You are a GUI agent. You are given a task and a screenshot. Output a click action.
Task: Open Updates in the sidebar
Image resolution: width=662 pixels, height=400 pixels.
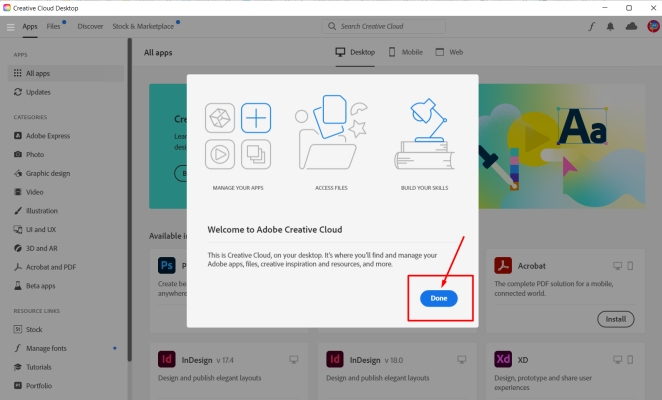coord(38,92)
